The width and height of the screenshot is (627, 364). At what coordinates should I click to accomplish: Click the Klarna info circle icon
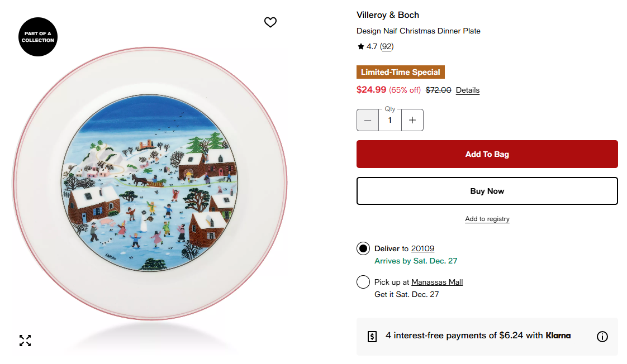[602, 336]
